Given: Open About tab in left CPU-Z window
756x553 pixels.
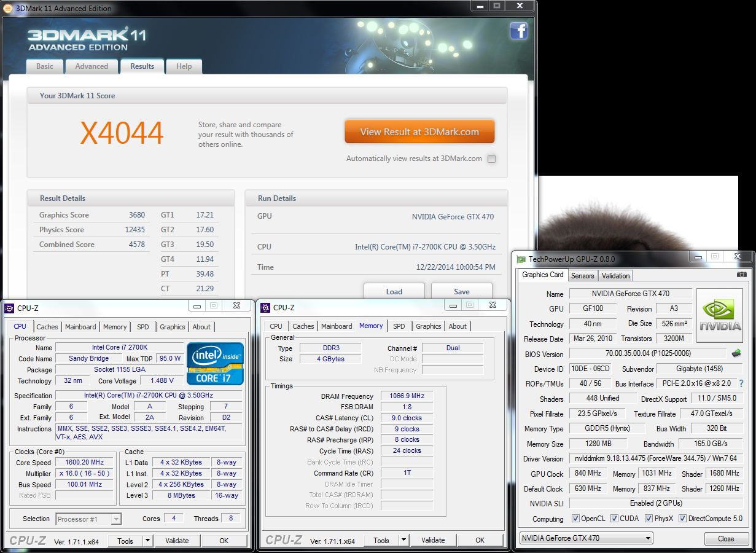Looking at the screenshot, I should point(201,327).
